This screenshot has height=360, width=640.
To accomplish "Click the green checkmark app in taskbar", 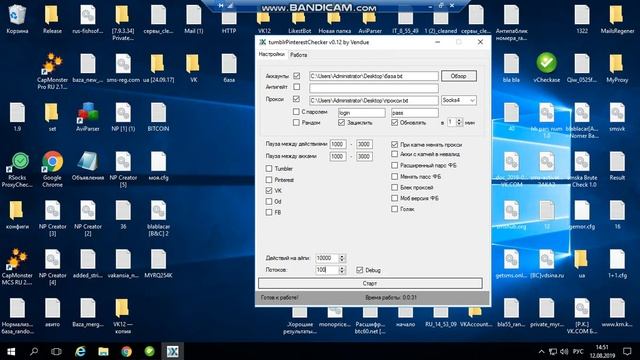I will click(149, 351).
